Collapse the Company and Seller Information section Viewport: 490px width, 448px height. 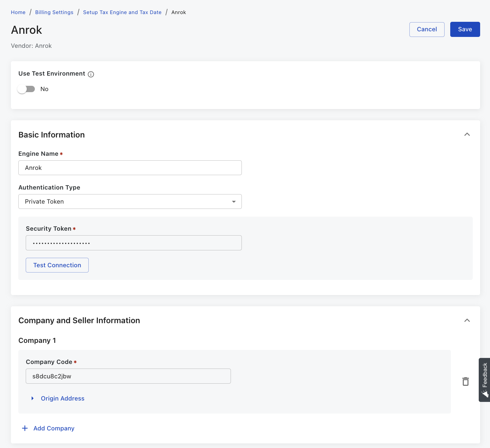coord(467,320)
